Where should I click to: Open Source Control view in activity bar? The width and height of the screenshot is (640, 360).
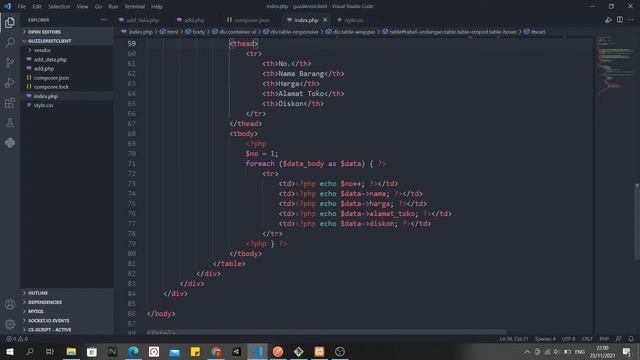pos(10,62)
